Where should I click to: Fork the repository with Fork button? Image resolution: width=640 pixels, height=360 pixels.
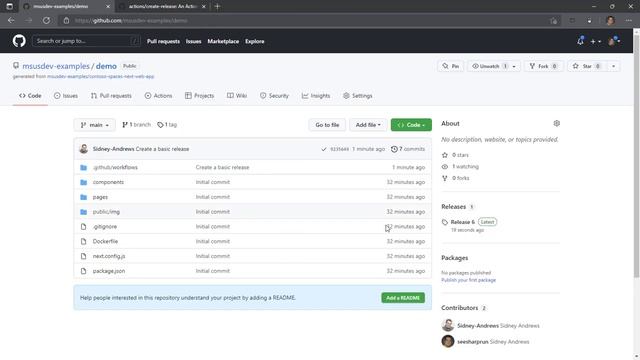543,66
